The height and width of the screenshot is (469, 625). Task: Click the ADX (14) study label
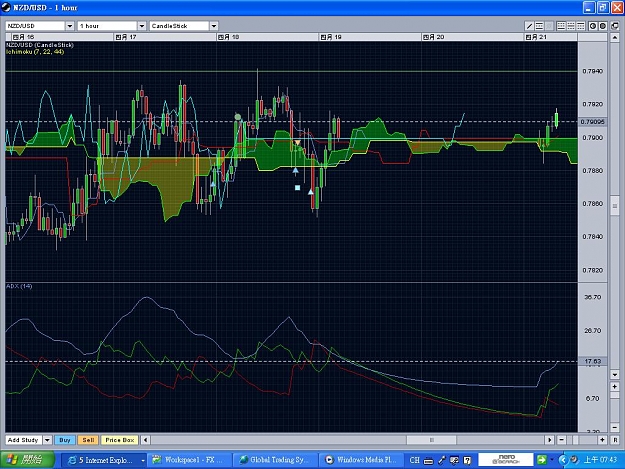tap(19, 286)
